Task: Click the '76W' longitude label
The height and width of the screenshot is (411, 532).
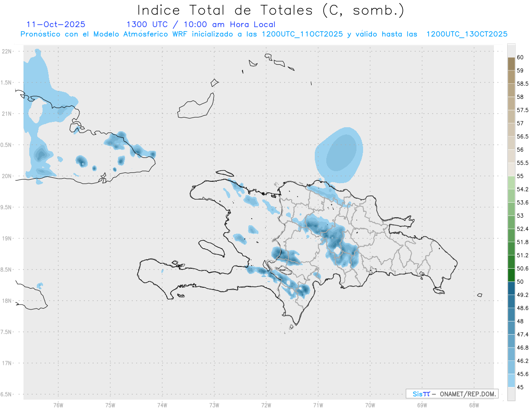Action: coord(58,405)
